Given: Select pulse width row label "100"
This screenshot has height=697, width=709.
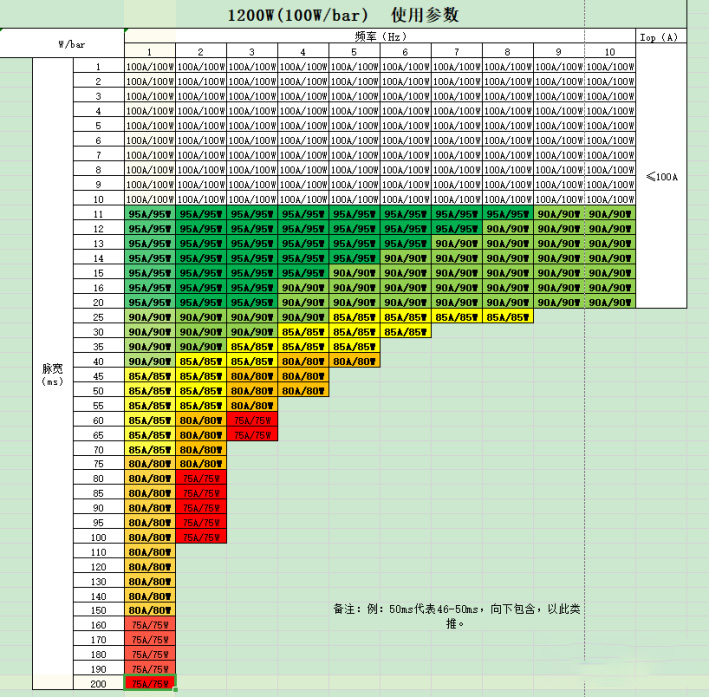Looking at the screenshot, I should (x=99, y=537).
